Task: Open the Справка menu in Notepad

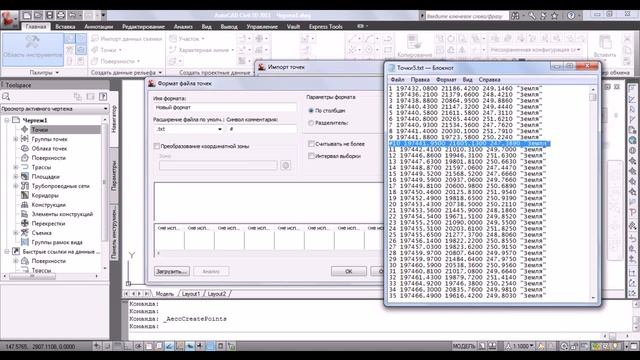Action: tap(489, 80)
